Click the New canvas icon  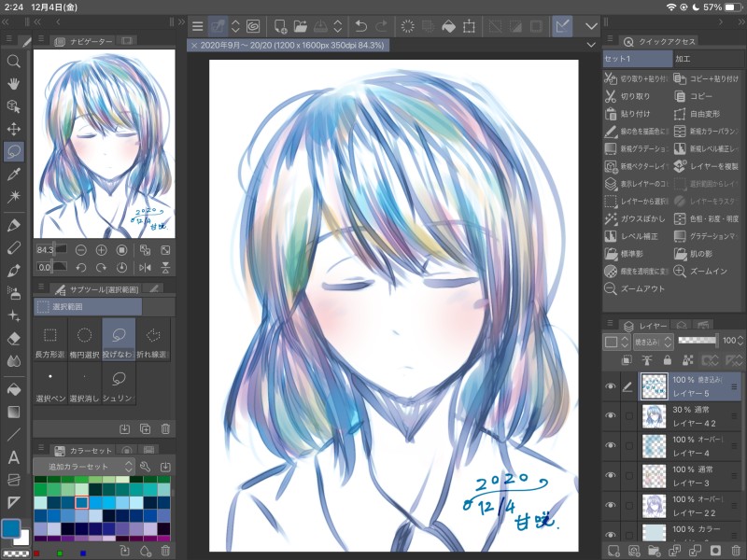point(280,26)
